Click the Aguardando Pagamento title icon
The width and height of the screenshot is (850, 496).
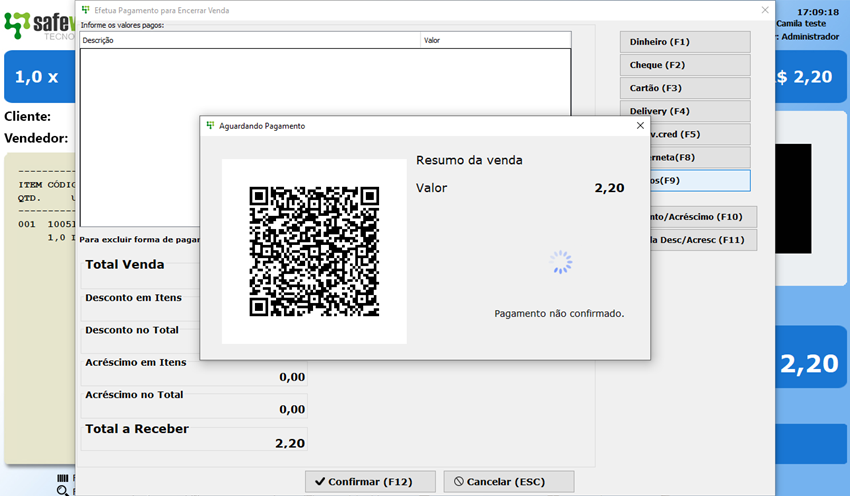tap(210, 126)
